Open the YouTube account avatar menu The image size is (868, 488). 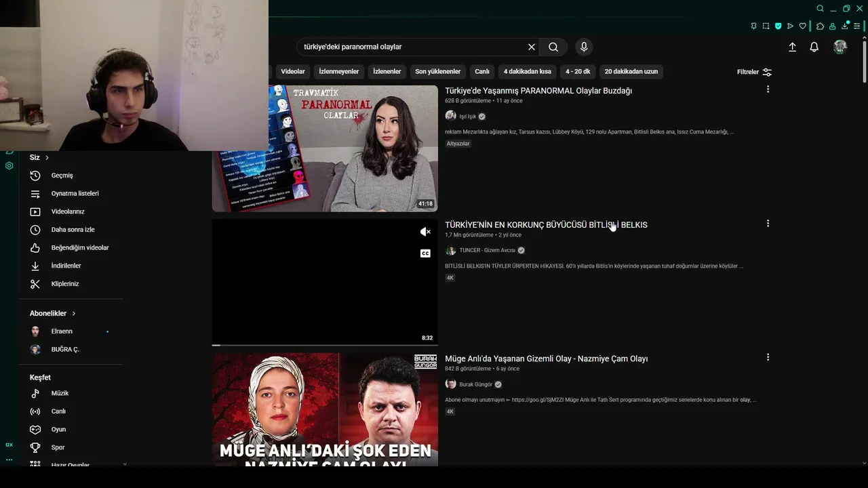[x=840, y=47]
